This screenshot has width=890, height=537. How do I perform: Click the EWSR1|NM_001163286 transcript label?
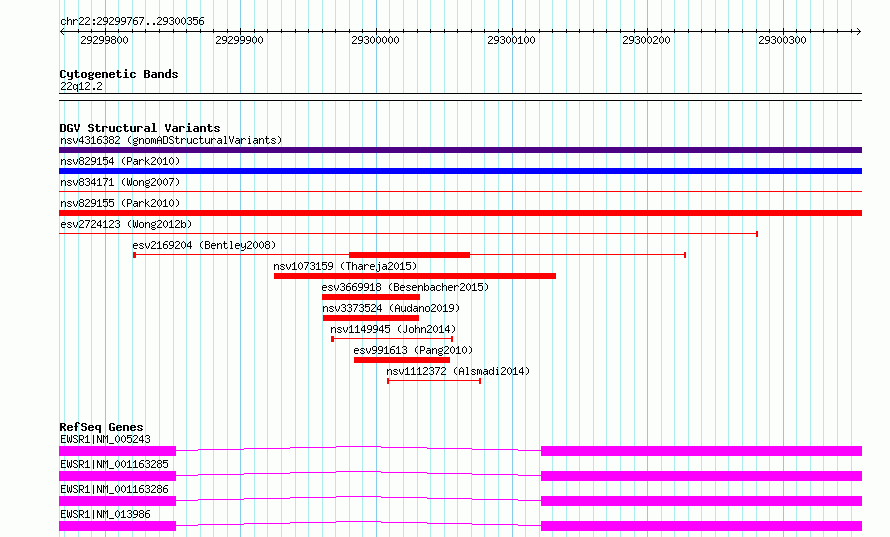[115, 489]
